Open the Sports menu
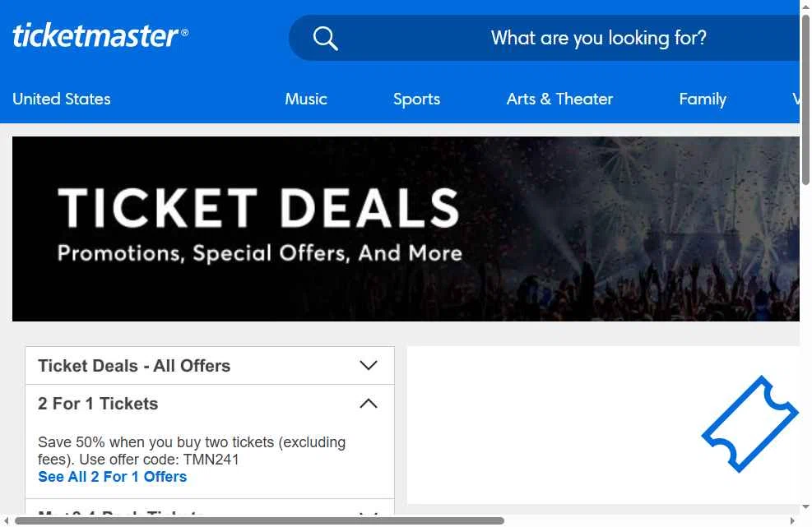Viewport: 812px width, 527px height. [416, 99]
